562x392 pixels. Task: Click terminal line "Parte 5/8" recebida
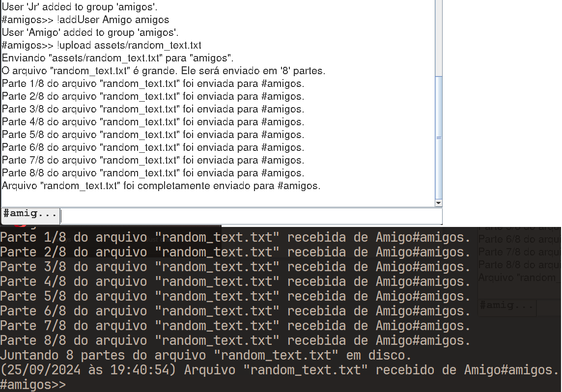[x=235, y=296]
